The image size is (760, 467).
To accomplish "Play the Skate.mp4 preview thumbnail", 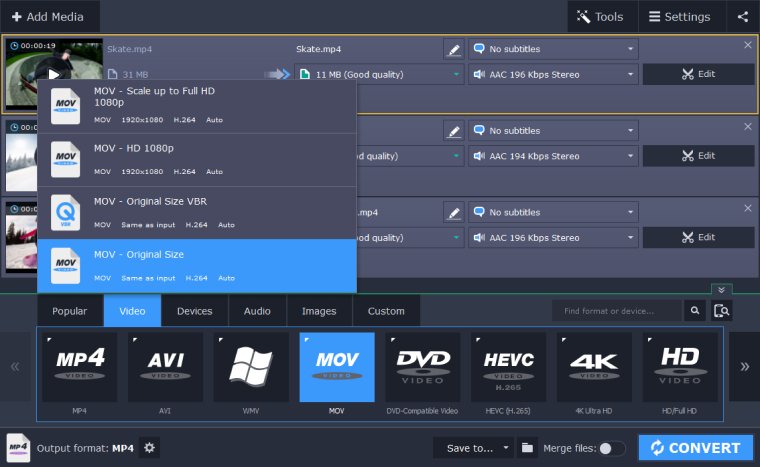I will 54,74.
